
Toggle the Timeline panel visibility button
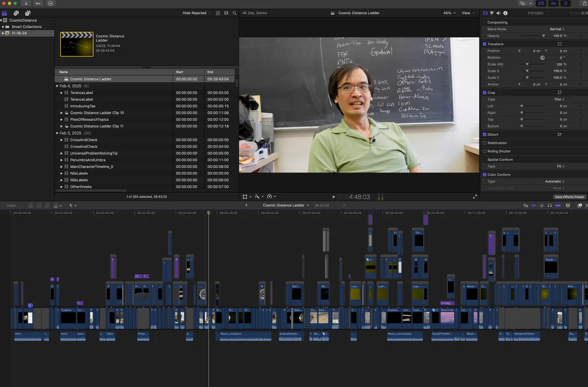click(554, 3)
